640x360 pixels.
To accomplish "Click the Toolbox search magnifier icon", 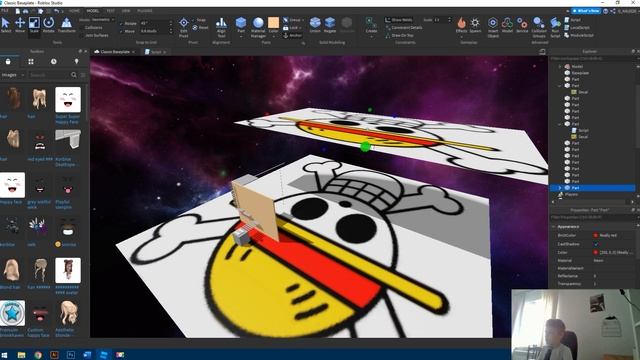I will click(x=74, y=75).
